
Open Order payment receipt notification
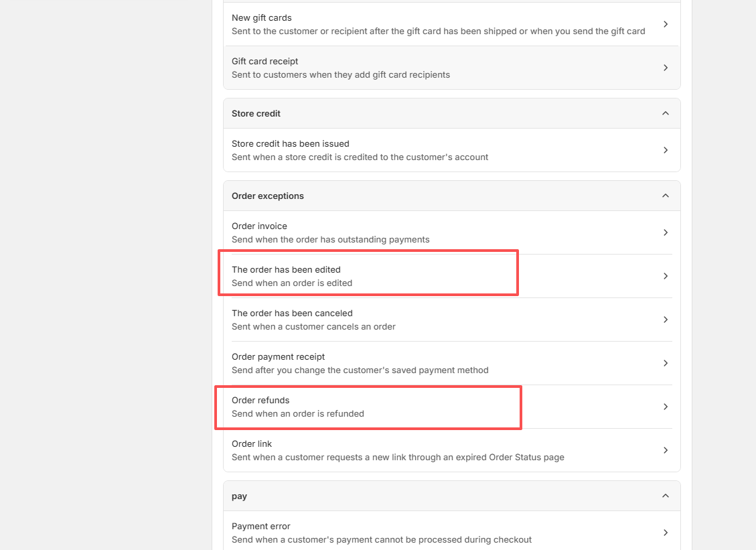[x=279, y=357]
